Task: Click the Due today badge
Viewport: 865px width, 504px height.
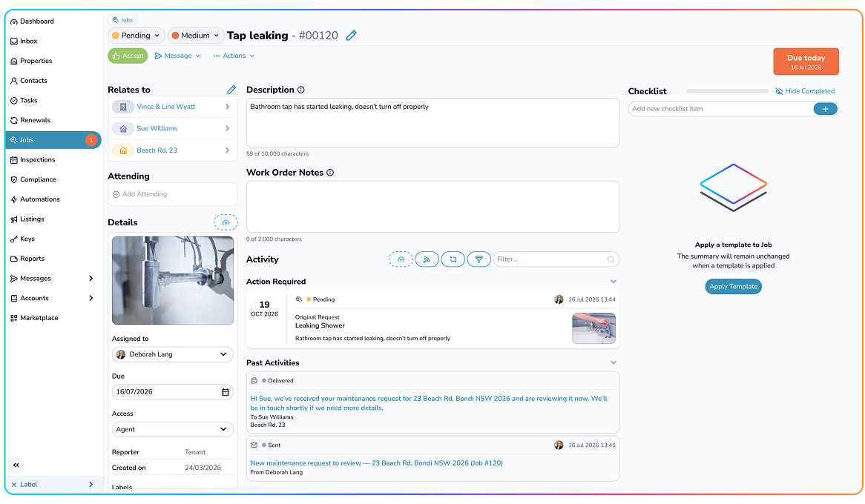Action: (x=806, y=62)
